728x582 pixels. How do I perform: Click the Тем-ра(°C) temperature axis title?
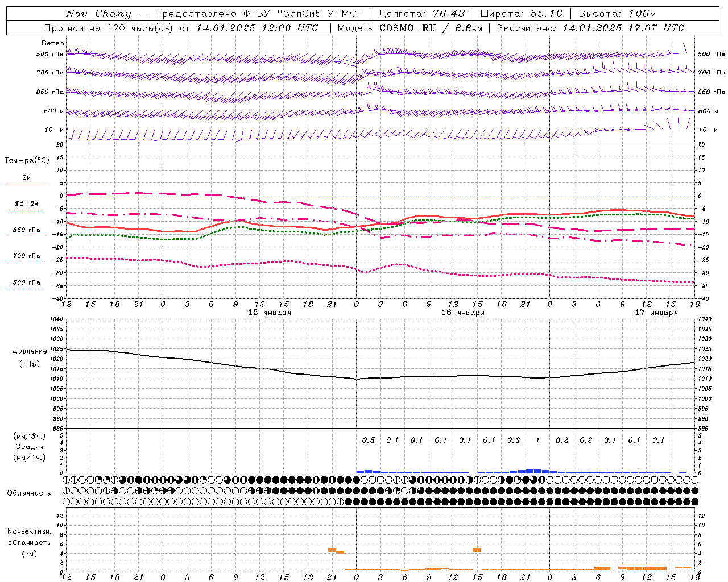pos(27,161)
